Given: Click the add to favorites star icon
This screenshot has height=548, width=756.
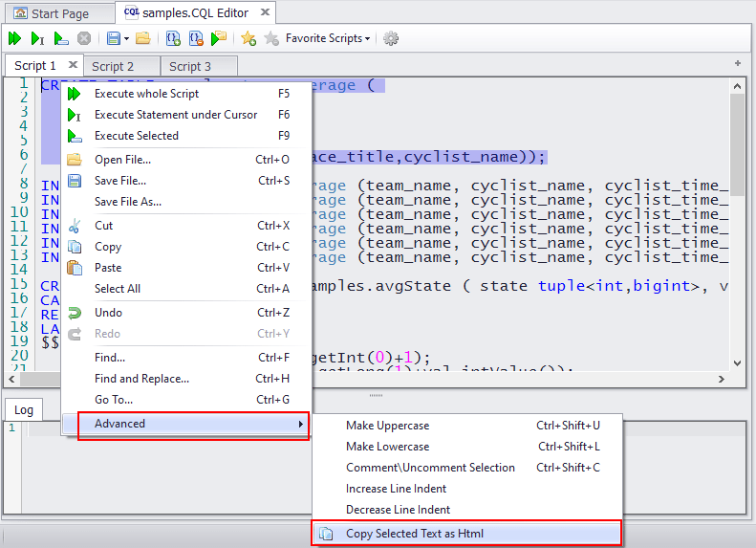Looking at the screenshot, I should pos(248,38).
